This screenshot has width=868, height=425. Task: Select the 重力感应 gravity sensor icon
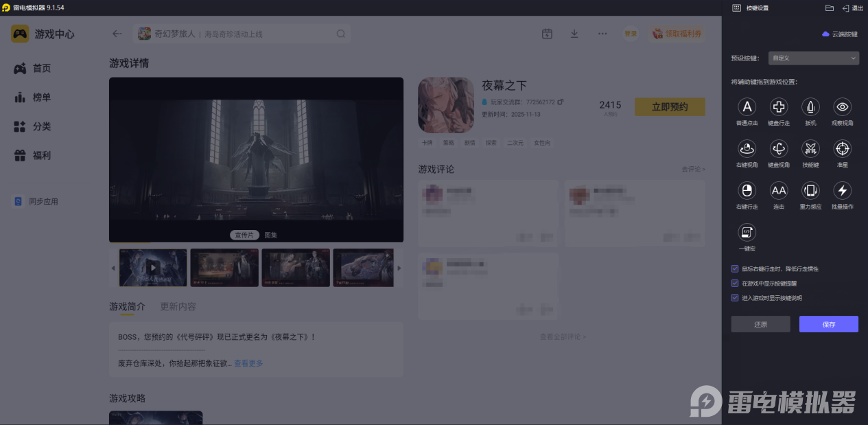[810, 190]
